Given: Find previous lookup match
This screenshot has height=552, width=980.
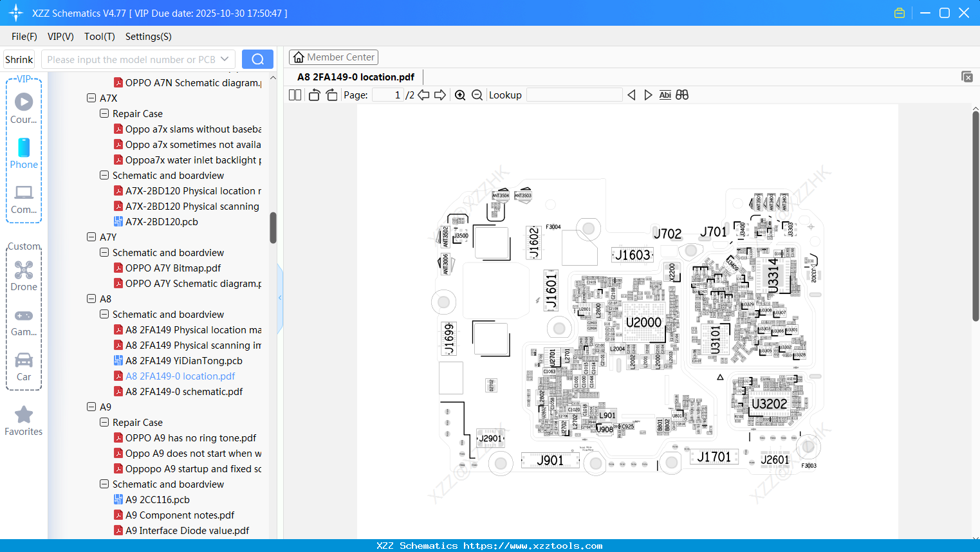Looking at the screenshot, I should tap(631, 95).
